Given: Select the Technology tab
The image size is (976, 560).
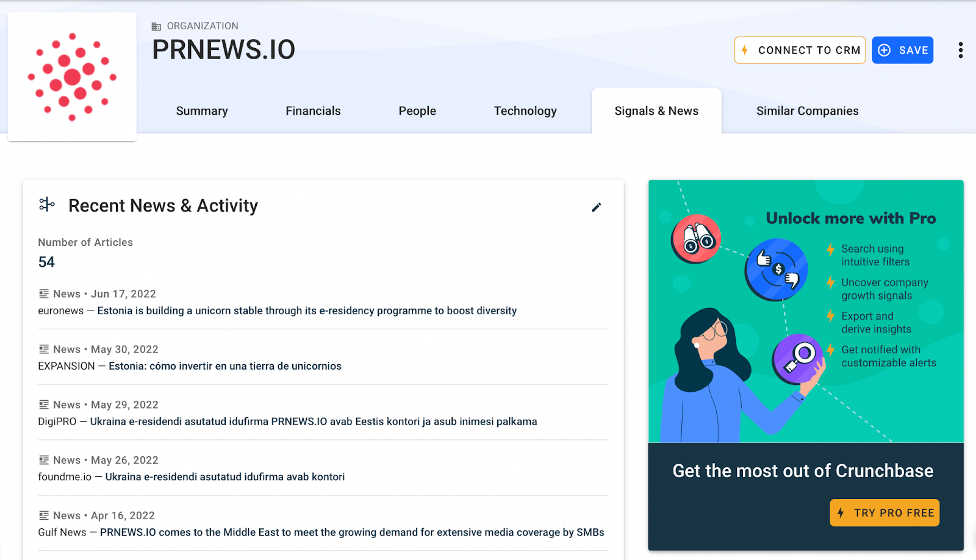Looking at the screenshot, I should [525, 111].
